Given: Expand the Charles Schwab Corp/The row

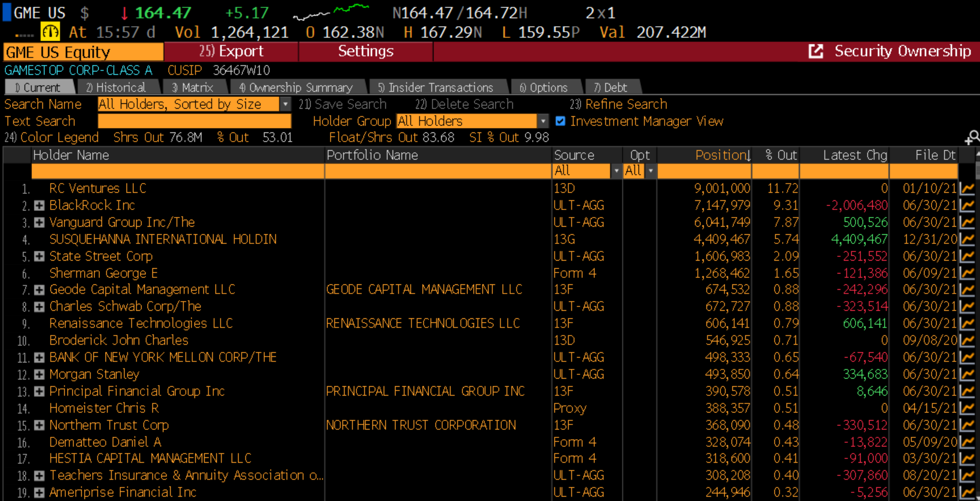Looking at the screenshot, I should tap(39, 307).
